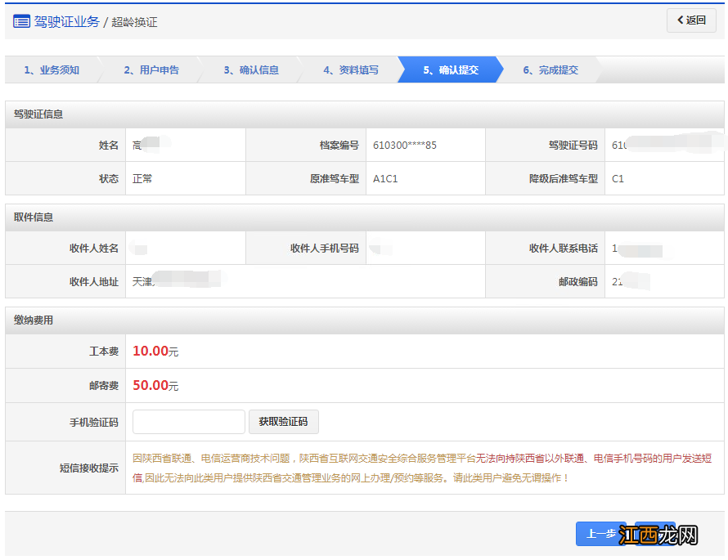728x560 pixels.
Task: Jump to step 4 资料填写
Action: (351, 70)
